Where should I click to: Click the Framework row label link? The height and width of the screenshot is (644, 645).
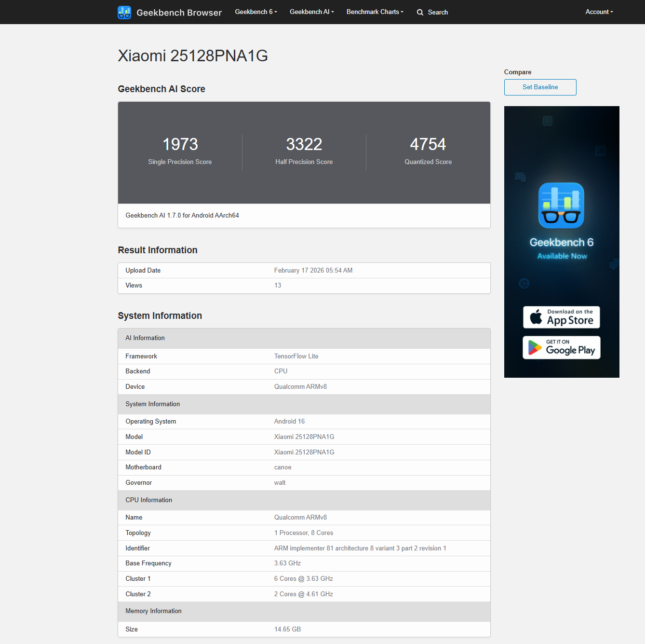141,356
